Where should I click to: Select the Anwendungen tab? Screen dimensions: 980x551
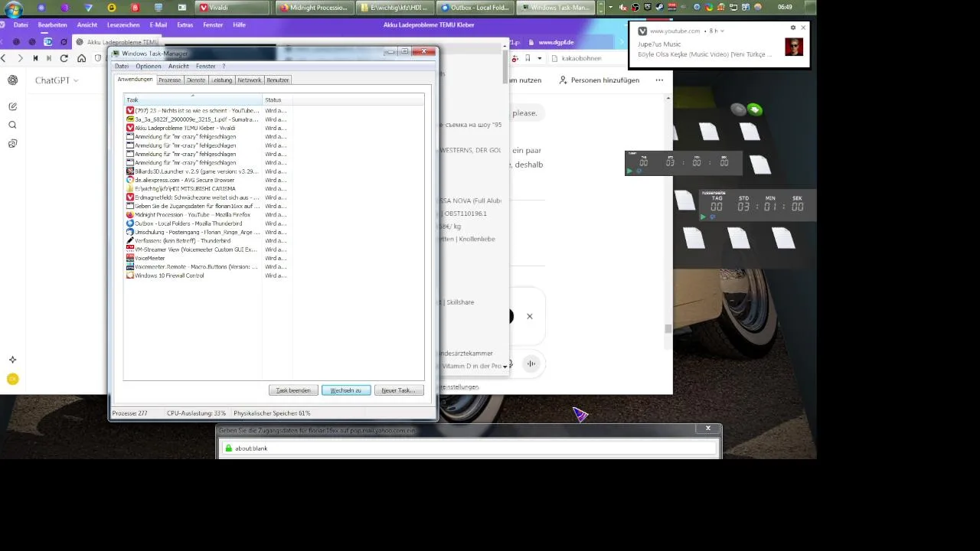click(x=135, y=80)
